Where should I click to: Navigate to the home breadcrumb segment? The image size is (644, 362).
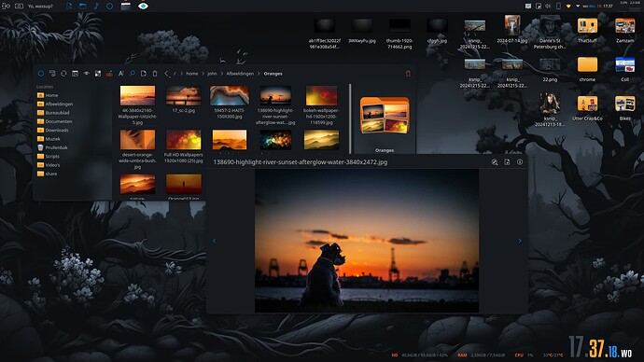click(x=192, y=74)
